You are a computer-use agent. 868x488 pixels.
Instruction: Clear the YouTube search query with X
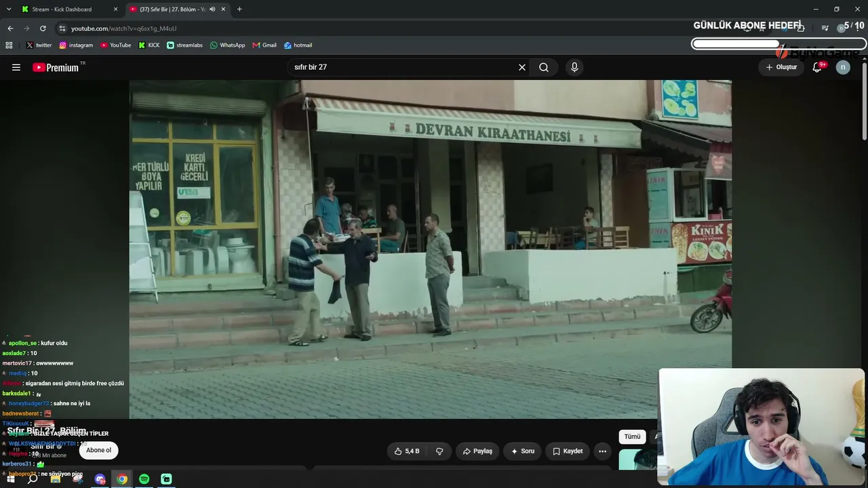522,67
